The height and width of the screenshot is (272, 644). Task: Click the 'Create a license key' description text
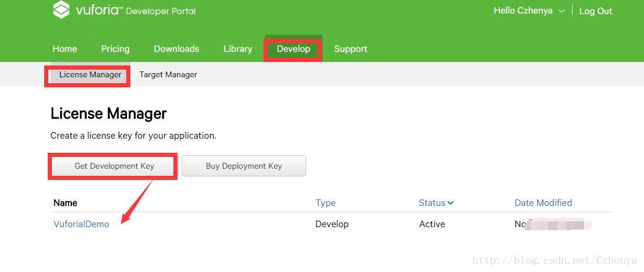click(x=133, y=136)
